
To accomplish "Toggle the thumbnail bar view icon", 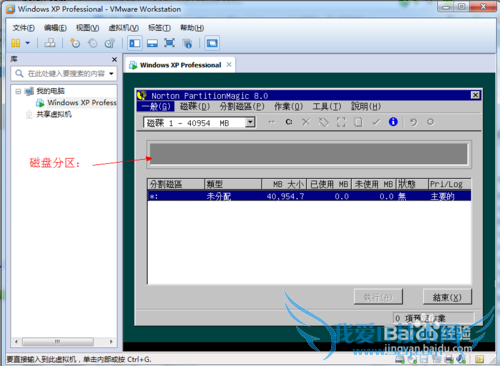I will click(x=152, y=43).
